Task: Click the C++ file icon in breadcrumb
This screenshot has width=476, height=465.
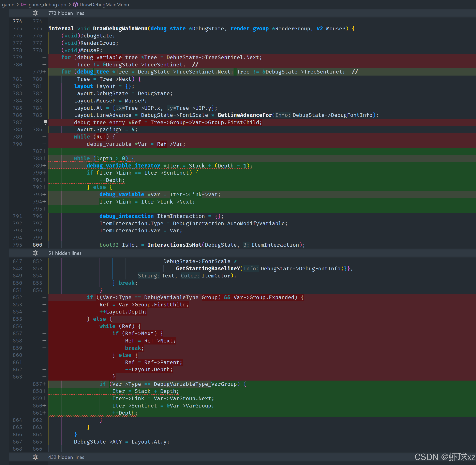Action: (24, 5)
